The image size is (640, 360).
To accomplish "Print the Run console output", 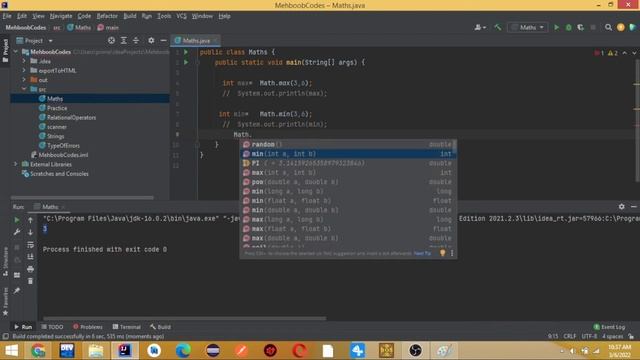I will (x=31, y=269).
